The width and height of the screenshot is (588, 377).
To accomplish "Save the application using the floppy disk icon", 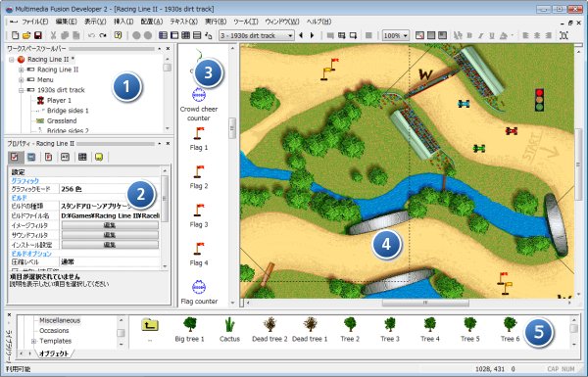I will point(38,35).
